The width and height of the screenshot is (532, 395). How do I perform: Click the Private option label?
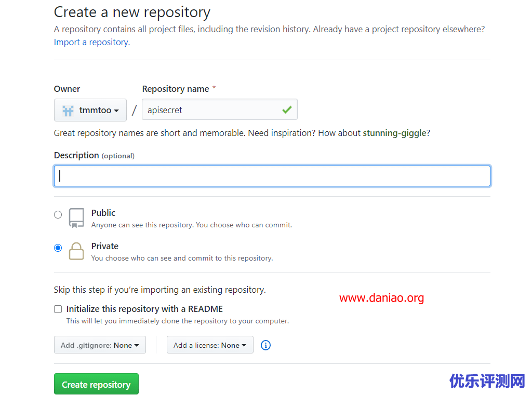[x=105, y=246]
